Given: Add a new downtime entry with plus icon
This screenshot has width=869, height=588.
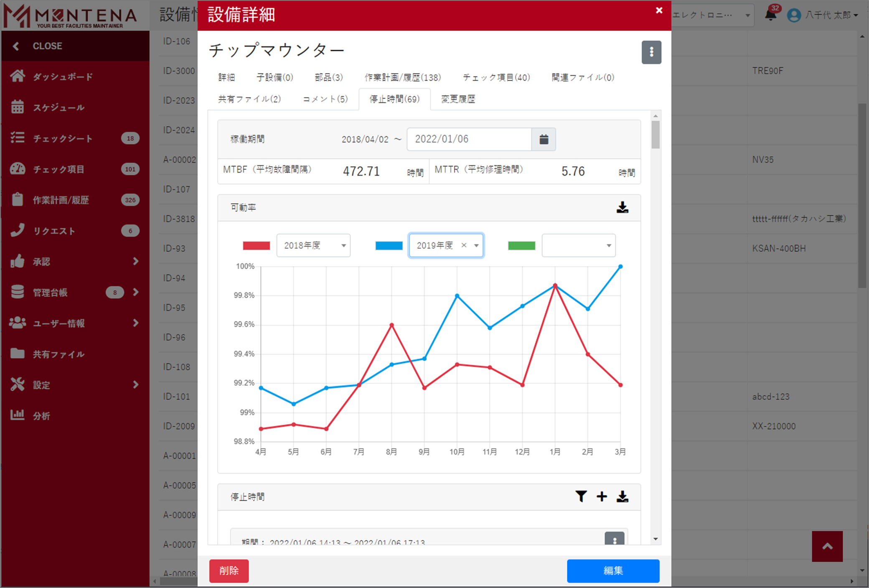Looking at the screenshot, I should click(602, 496).
